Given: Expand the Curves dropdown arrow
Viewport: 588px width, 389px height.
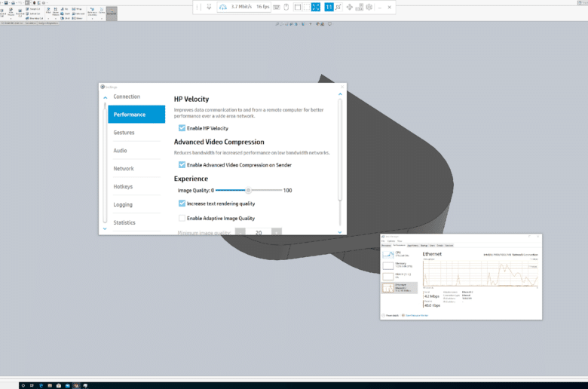Looking at the screenshot, I should tap(102, 19).
